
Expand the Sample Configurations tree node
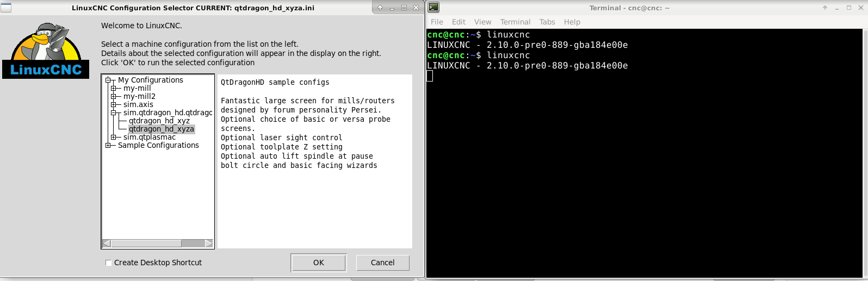click(108, 145)
